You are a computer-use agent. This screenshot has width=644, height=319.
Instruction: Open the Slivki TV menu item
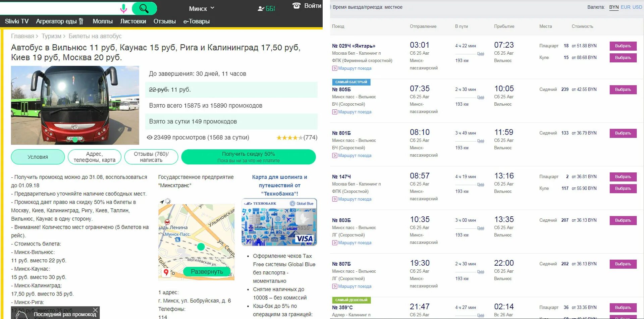[x=17, y=21]
